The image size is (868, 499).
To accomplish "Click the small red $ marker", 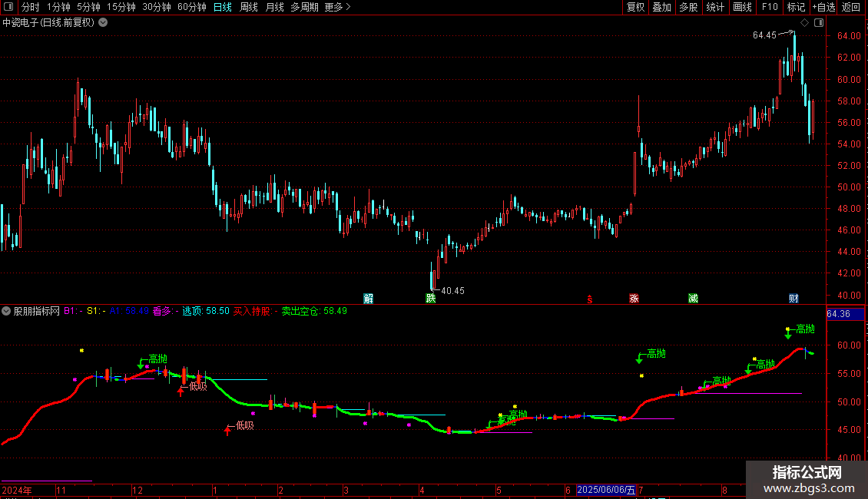I will tap(590, 299).
